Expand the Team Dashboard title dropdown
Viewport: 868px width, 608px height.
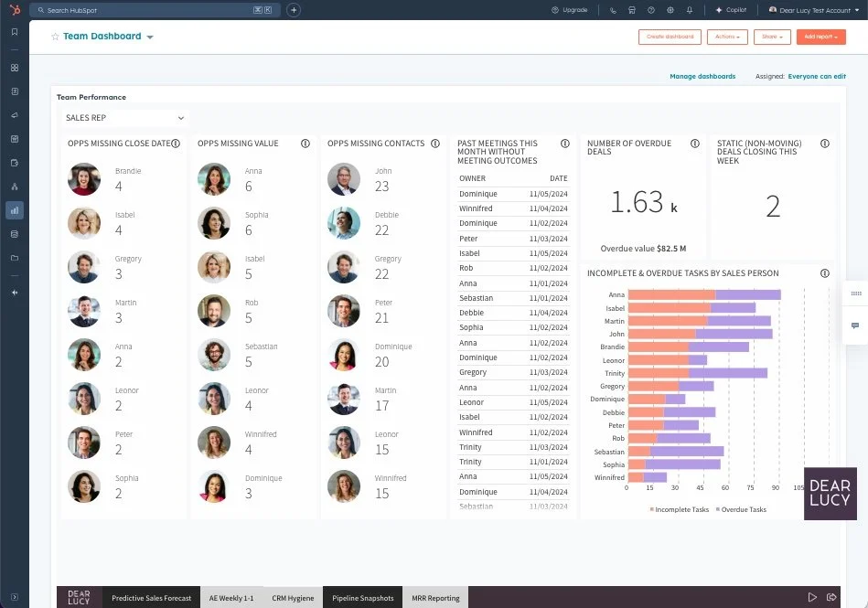coord(150,37)
